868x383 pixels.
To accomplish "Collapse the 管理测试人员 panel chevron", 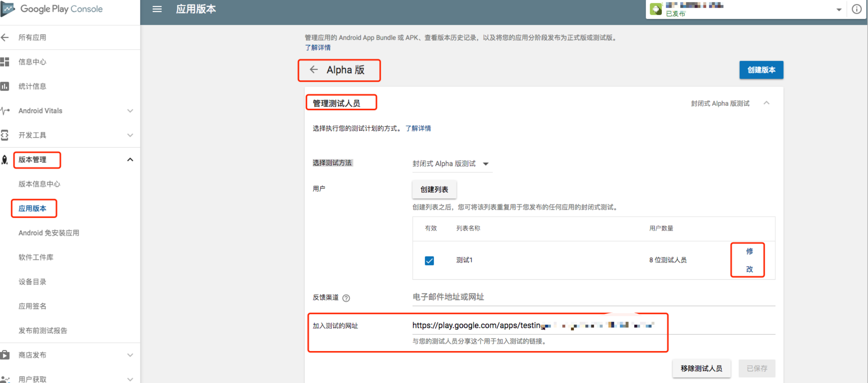I will pyautogui.click(x=766, y=103).
